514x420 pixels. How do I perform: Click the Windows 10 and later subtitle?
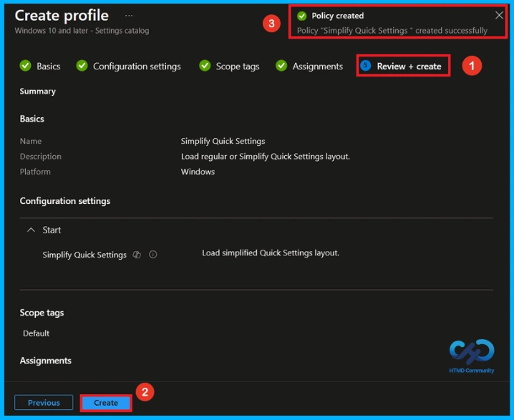click(82, 31)
